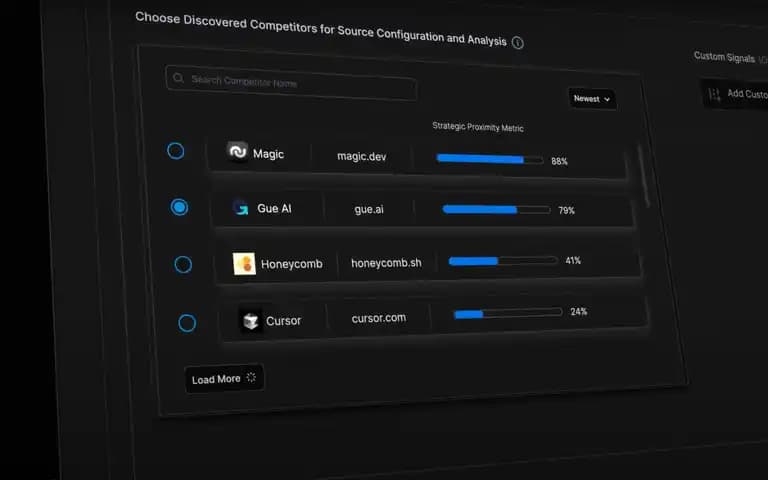
Task: Click the Cursor company name
Action: tap(284, 321)
